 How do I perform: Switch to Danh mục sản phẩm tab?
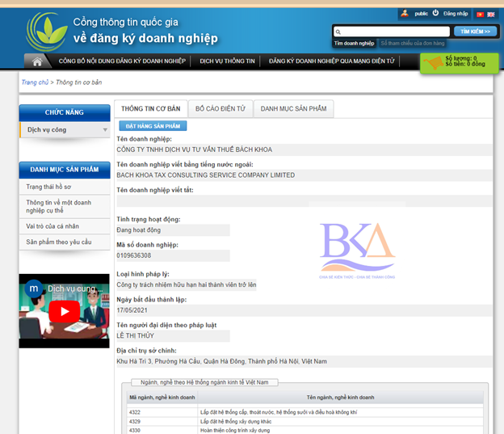(293, 110)
